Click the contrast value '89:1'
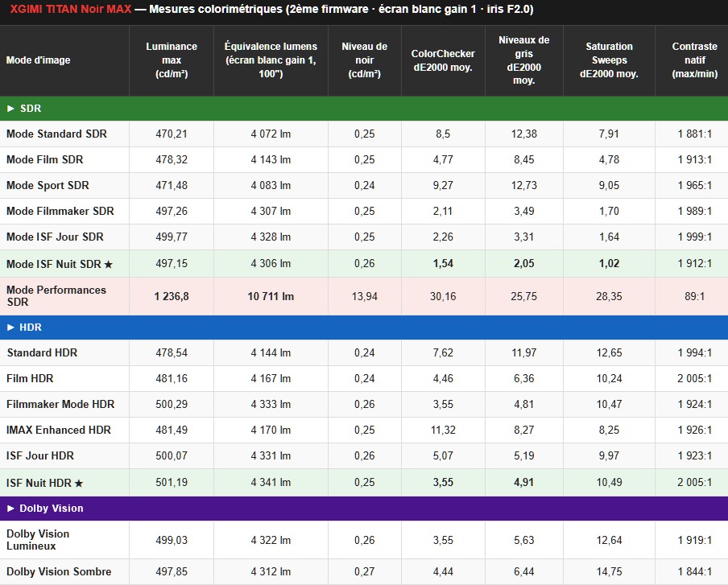This screenshot has width=728, height=585. (694, 296)
